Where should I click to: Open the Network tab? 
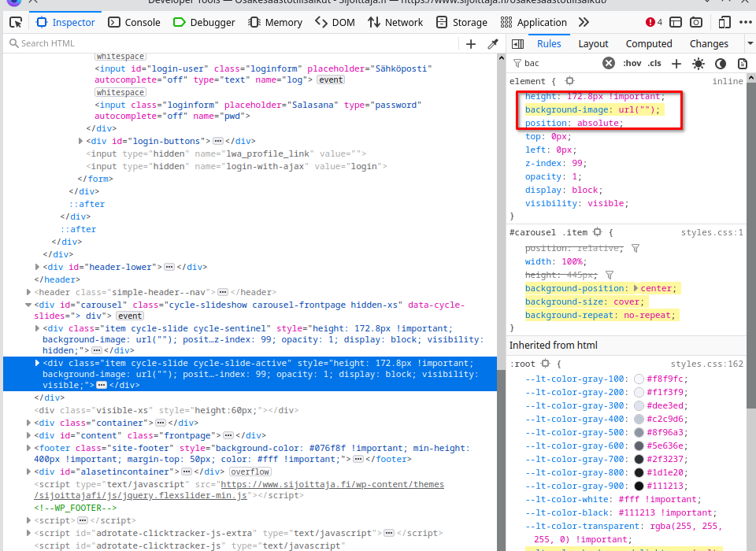(x=395, y=22)
